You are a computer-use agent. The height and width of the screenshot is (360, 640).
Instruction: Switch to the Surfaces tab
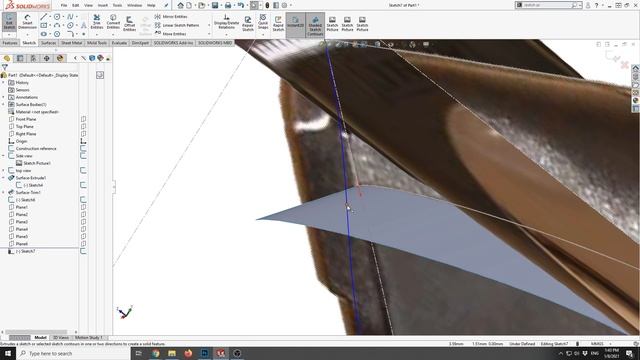(49, 43)
